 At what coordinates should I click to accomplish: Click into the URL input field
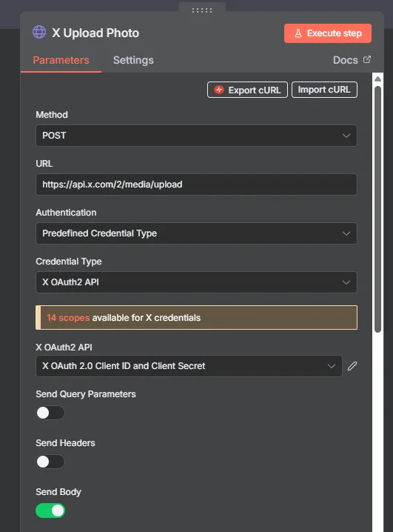[x=197, y=184]
